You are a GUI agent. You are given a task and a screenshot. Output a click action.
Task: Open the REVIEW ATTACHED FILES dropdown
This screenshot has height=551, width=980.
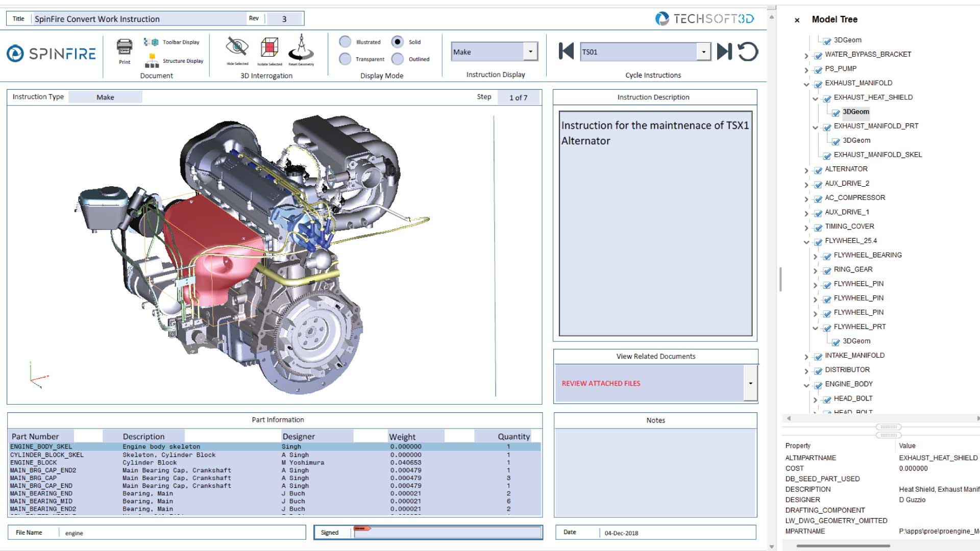tap(750, 383)
